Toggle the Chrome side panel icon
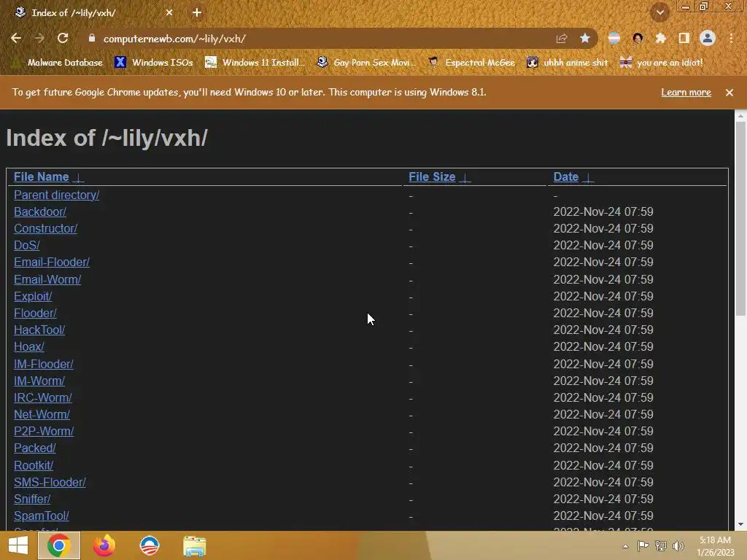 point(684,39)
